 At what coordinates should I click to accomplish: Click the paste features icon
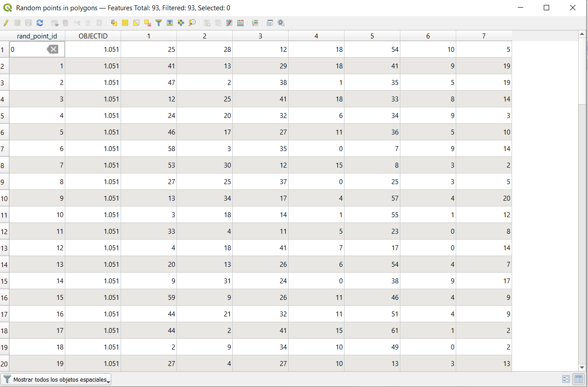(x=99, y=23)
